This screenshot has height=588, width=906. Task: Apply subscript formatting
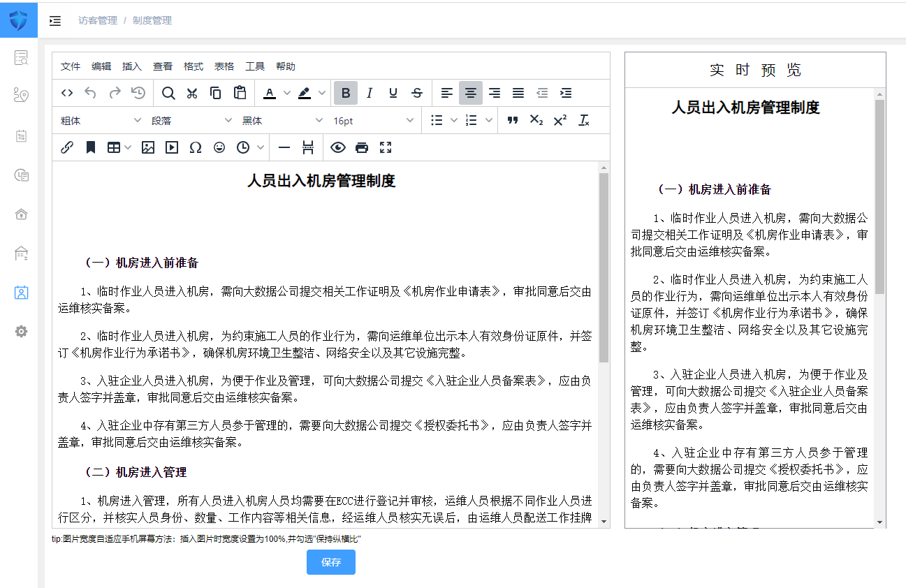536,121
